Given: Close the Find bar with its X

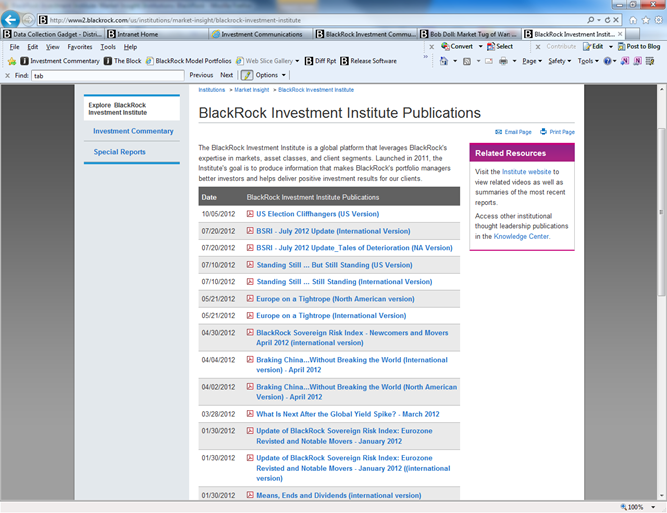Looking at the screenshot, I should 7,75.
